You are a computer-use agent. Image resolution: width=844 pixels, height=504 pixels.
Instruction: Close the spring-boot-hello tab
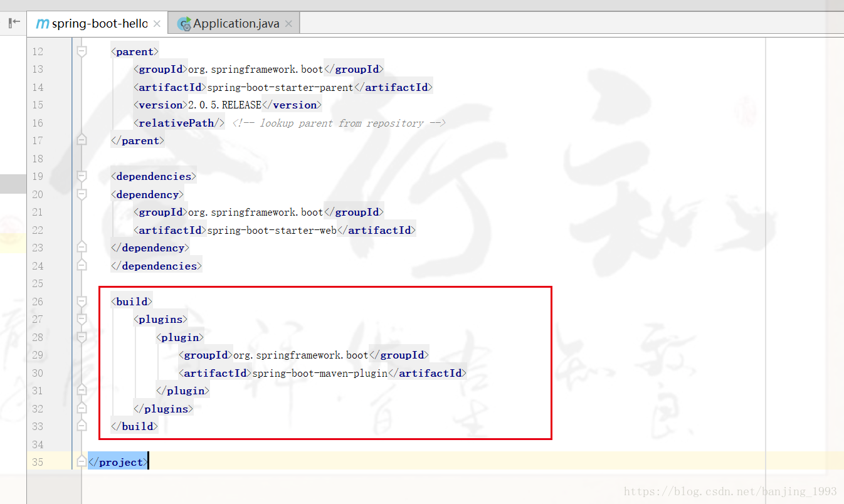coord(157,24)
